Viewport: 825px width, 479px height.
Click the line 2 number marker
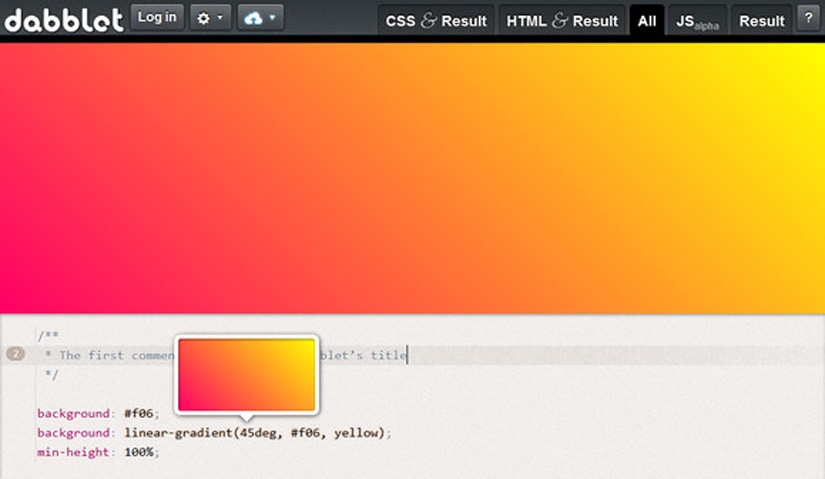click(x=15, y=354)
